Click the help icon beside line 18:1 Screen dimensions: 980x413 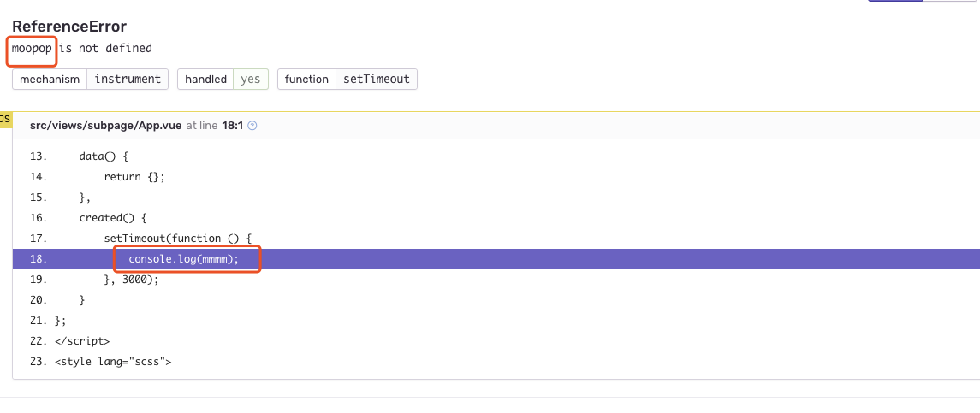[x=252, y=126]
